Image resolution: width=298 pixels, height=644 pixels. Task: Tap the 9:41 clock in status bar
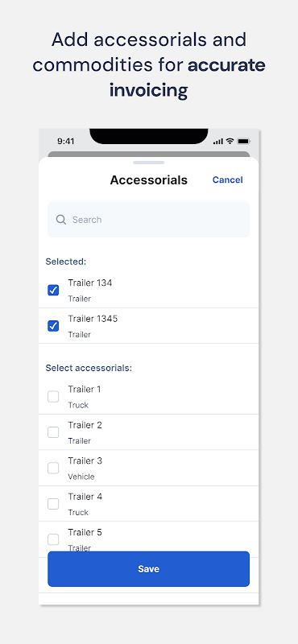(x=66, y=142)
